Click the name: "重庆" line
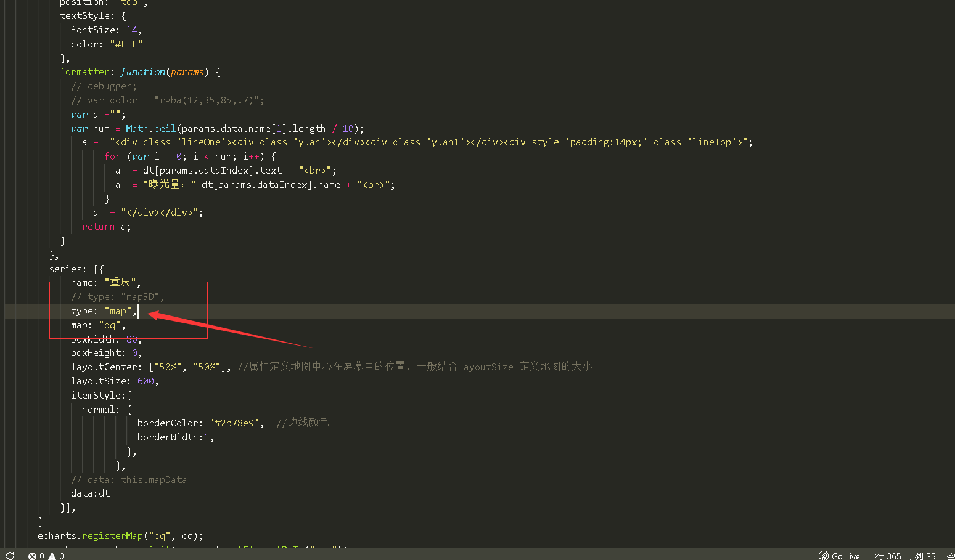This screenshot has width=955, height=560. pyautogui.click(x=106, y=283)
